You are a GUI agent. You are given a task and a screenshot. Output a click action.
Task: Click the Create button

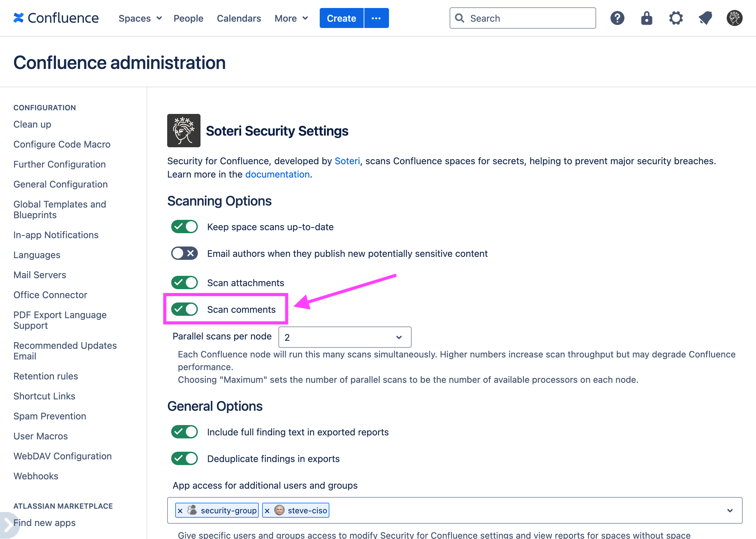[341, 18]
